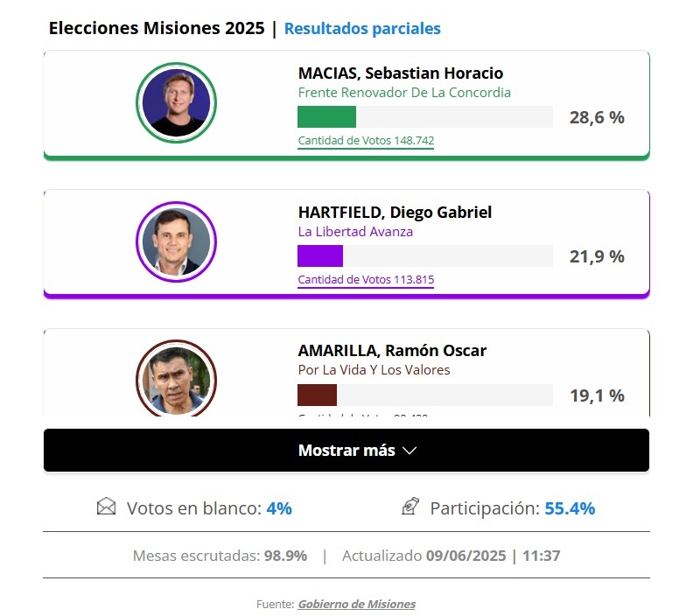Open the Resultados parciales link

coord(362,29)
